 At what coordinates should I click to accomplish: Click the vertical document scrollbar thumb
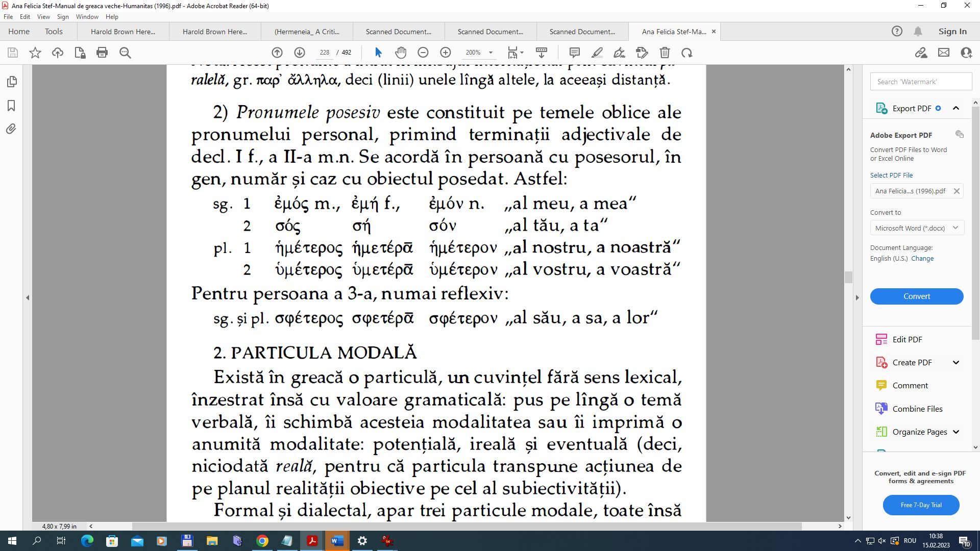pyautogui.click(x=848, y=277)
